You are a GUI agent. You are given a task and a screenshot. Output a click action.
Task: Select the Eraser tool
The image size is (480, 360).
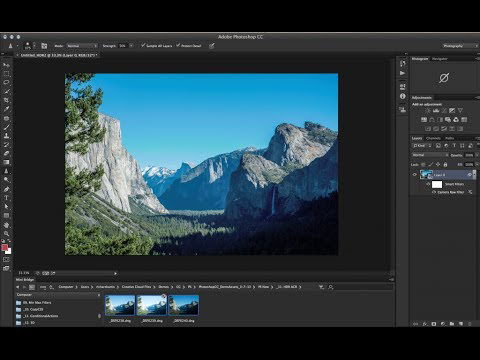click(x=6, y=153)
